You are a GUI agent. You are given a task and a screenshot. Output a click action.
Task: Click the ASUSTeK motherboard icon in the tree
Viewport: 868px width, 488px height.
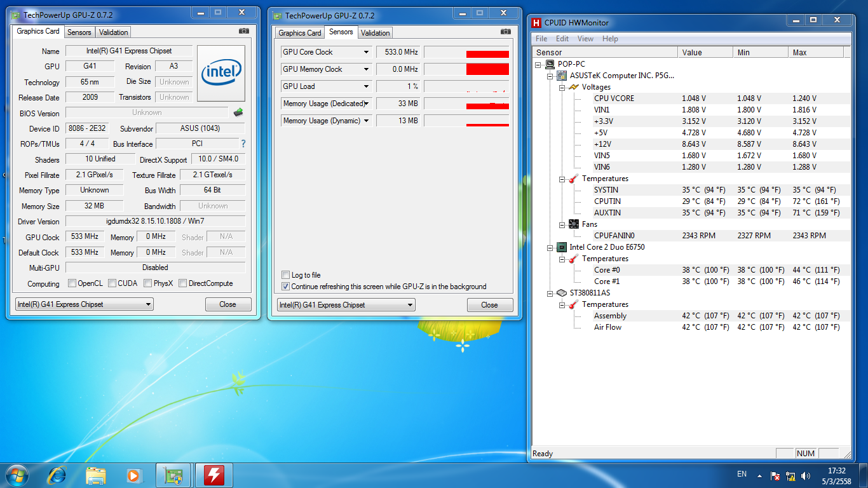(x=562, y=76)
